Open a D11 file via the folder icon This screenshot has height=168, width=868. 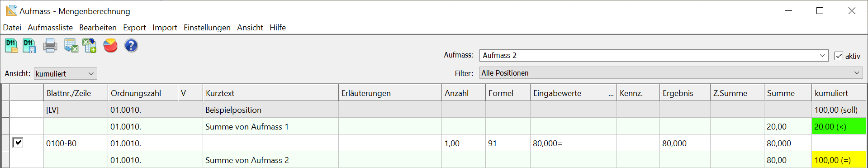tap(11, 46)
